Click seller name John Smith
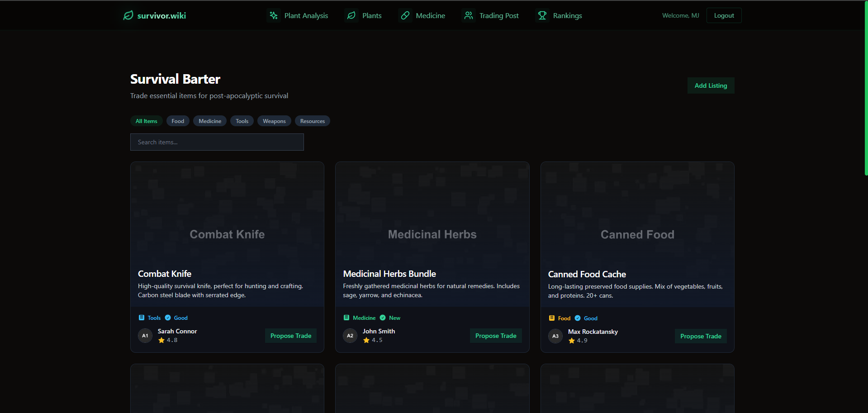868x413 pixels. [379, 331]
